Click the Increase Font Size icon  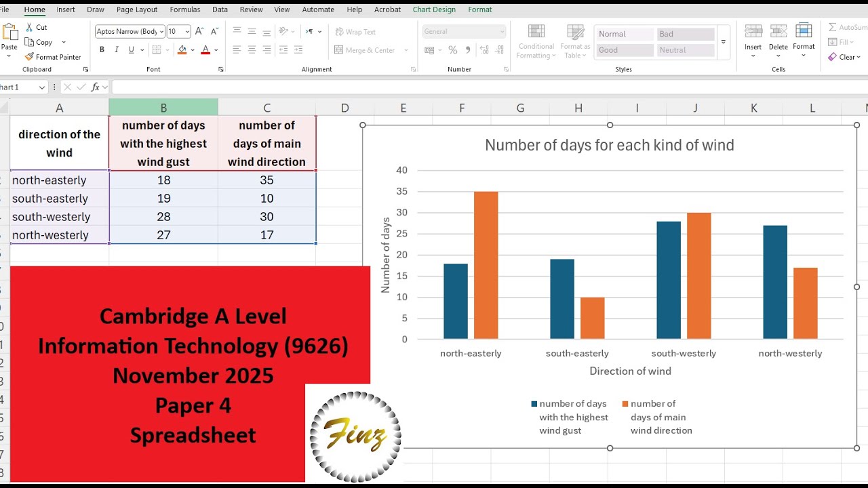(x=199, y=31)
